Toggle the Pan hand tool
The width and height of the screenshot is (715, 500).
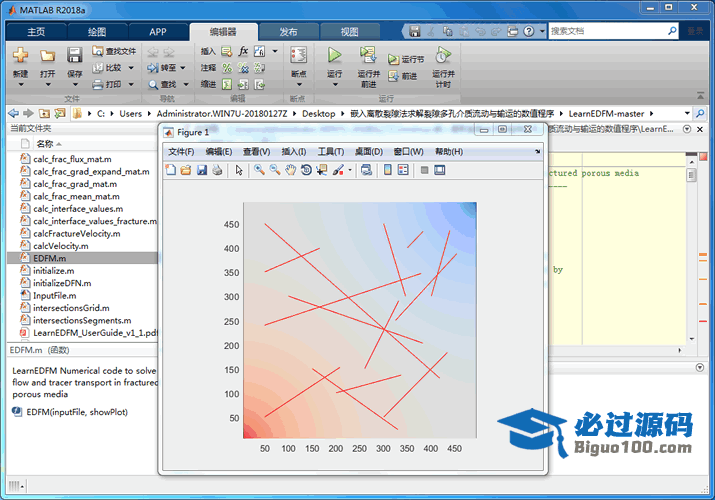(290, 170)
